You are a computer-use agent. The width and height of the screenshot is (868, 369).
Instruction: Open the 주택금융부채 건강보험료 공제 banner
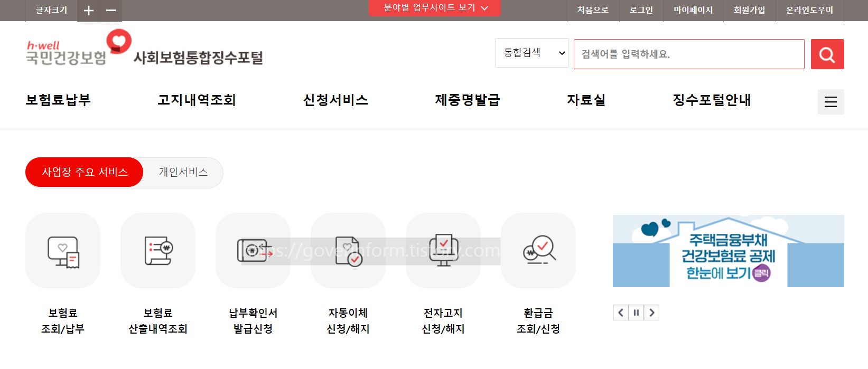pos(729,251)
